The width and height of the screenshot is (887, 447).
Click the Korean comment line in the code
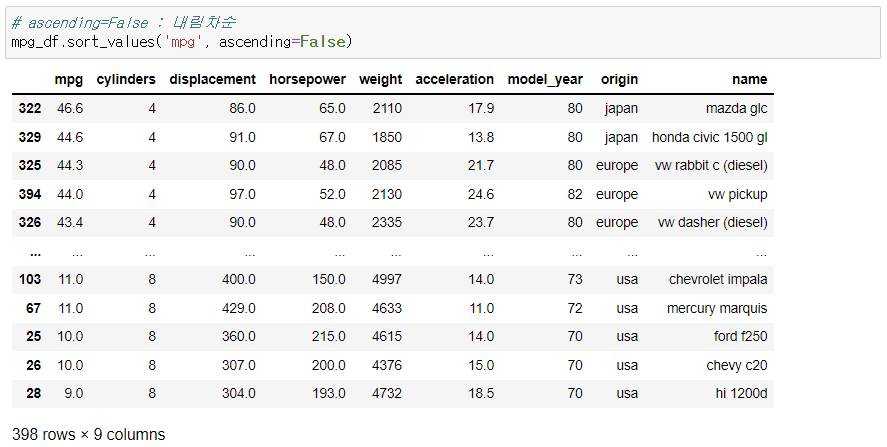tap(123, 23)
